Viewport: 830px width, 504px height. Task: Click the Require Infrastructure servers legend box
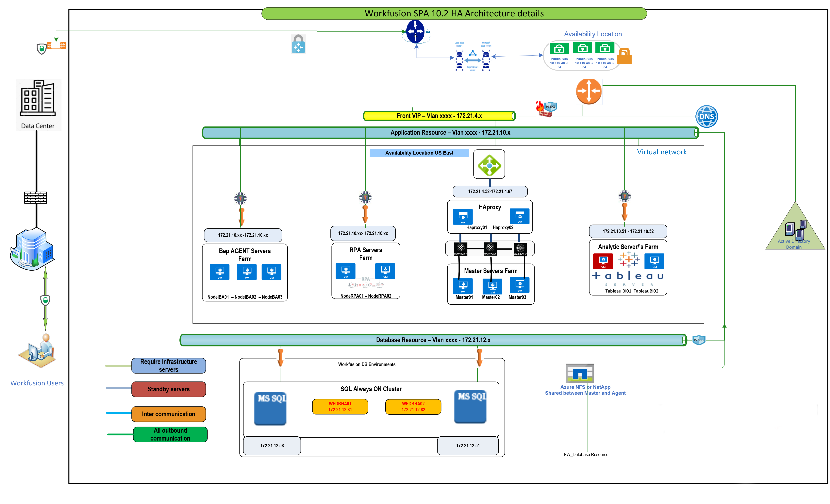click(168, 365)
